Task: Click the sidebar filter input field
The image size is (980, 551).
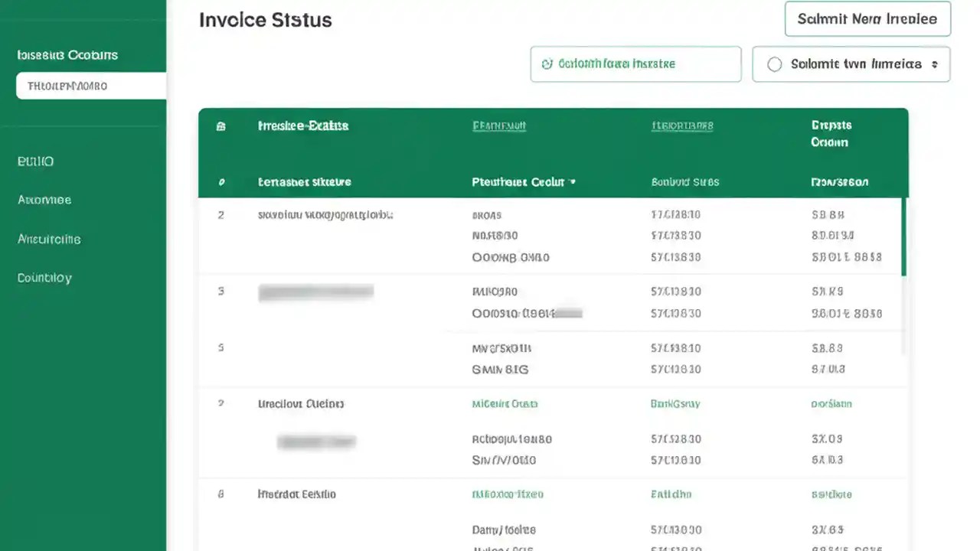Action: point(90,86)
